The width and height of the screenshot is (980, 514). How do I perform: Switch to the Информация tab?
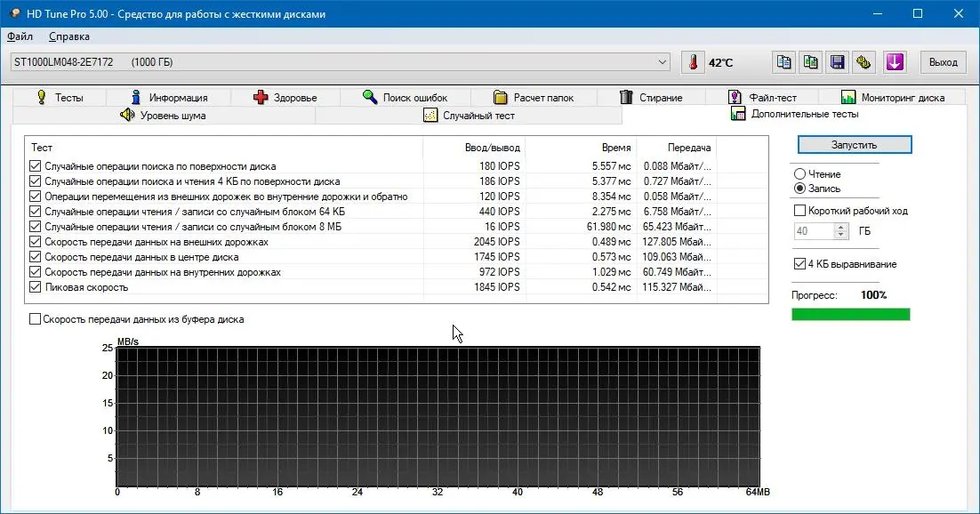(169, 97)
